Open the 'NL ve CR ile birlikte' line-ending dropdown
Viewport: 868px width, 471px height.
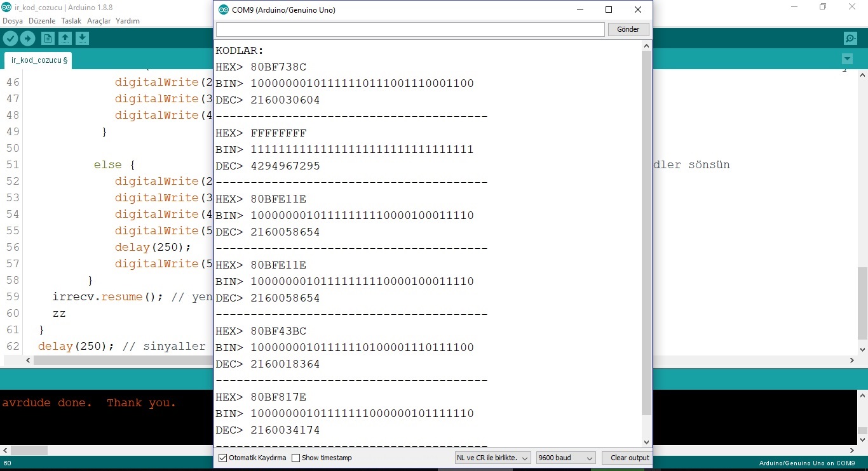[x=492, y=458]
